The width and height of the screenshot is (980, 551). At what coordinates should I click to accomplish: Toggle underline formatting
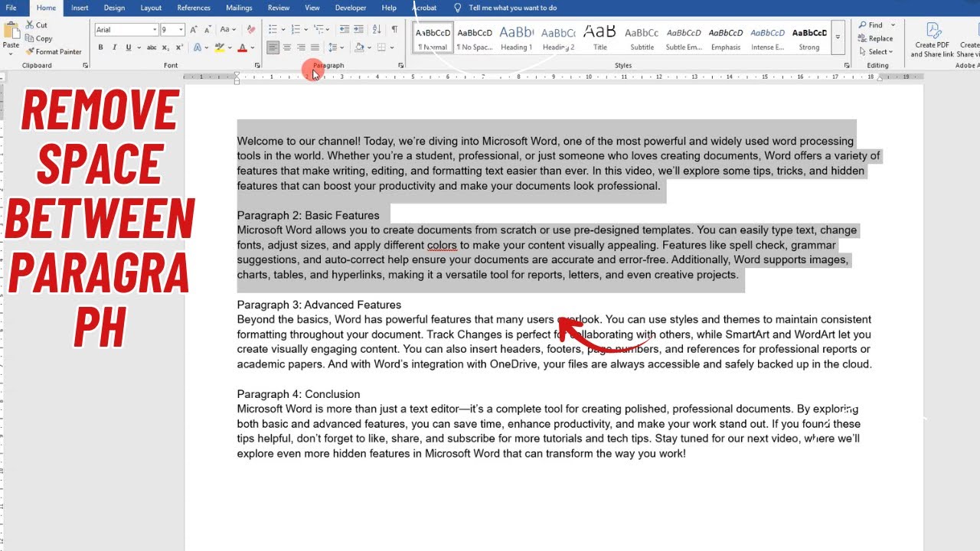click(128, 47)
